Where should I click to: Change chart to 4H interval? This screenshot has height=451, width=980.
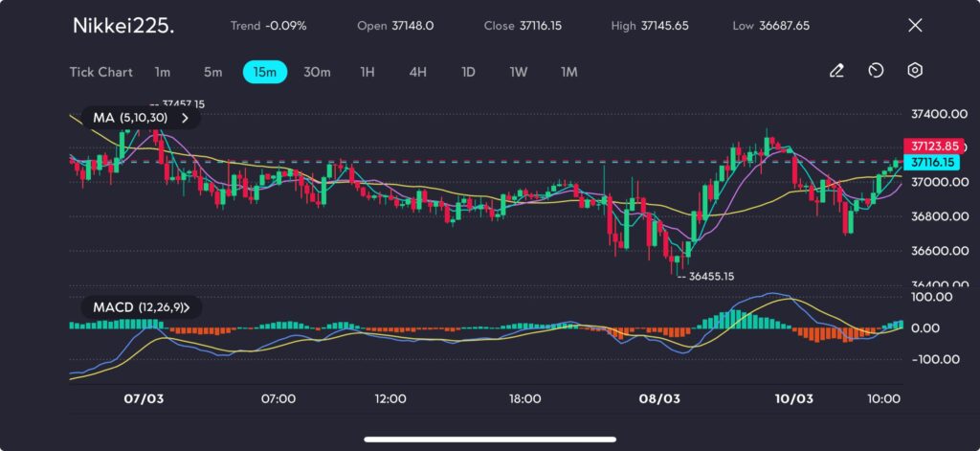tap(417, 72)
